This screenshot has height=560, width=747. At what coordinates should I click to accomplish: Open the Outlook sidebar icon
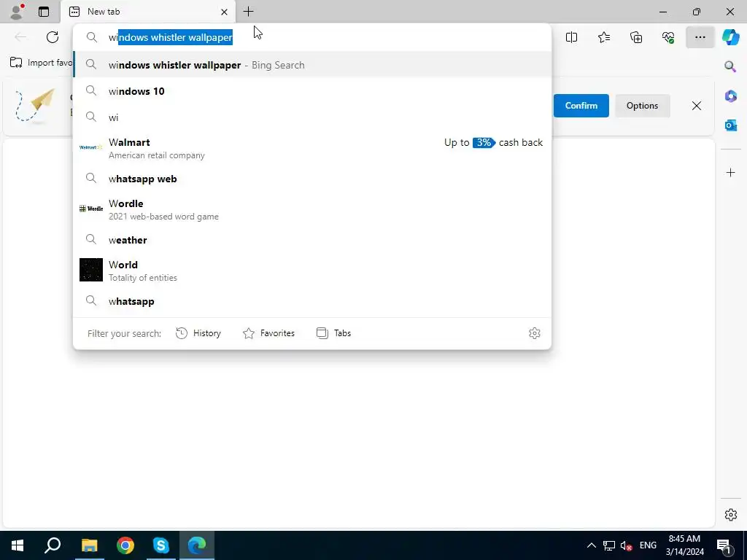click(x=730, y=125)
